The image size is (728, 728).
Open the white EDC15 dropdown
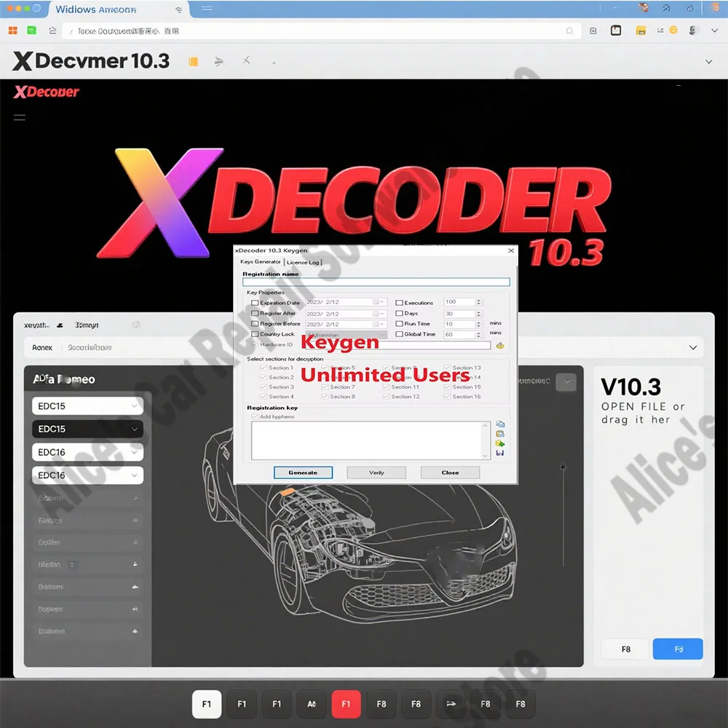[x=88, y=405]
